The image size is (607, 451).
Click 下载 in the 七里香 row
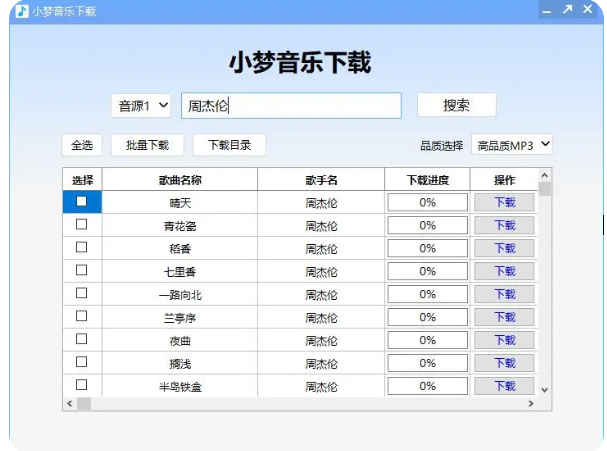504,271
